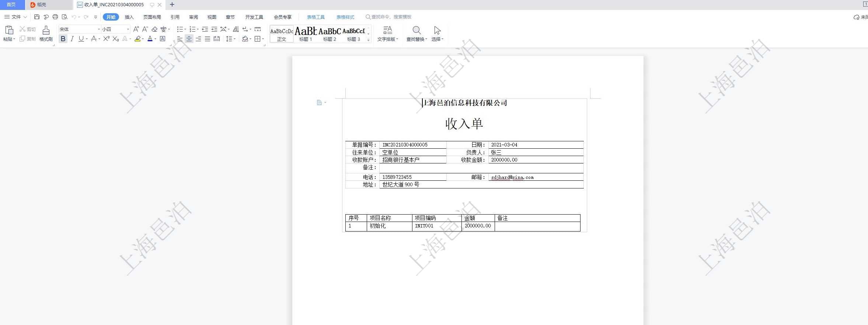This screenshot has height=325, width=868.
Task: Select the Format Painter (格式刷) tool
Action: point(46,33)
